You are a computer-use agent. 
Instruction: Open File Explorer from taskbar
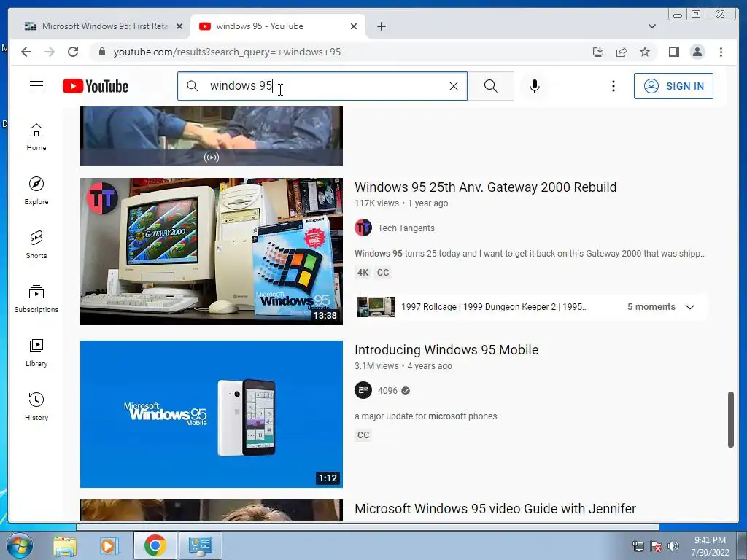[x=65, y=545]
